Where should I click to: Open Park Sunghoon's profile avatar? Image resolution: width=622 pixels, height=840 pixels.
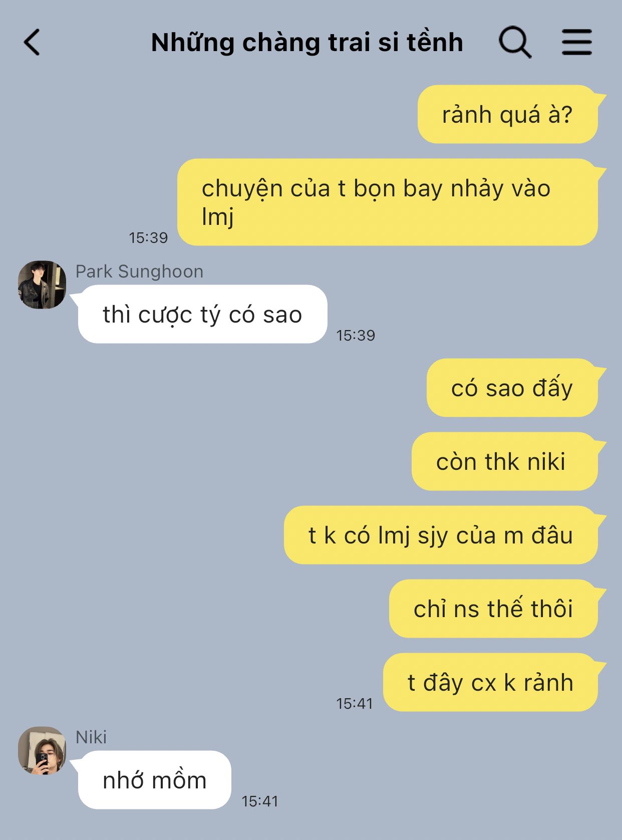point(42,285)
